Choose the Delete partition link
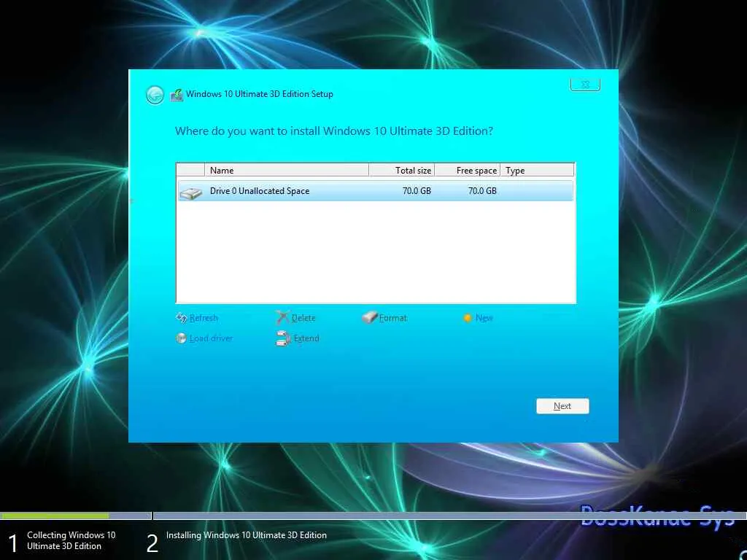747x560 pixels. pyautogui.click(x=303, y=318)
